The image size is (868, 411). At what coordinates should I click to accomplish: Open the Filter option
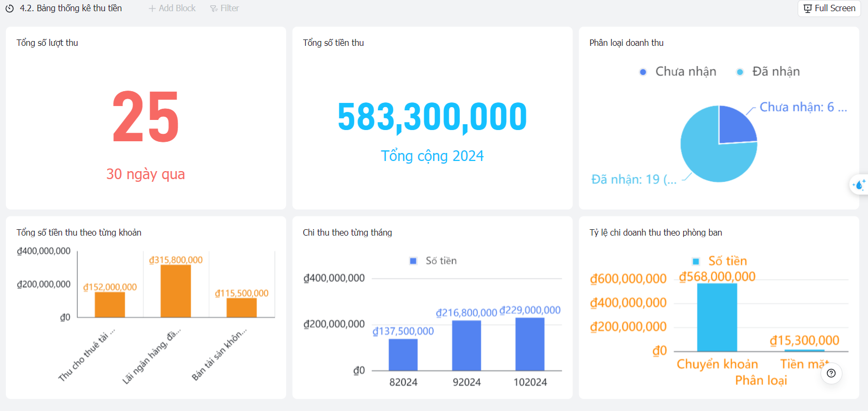click(x=224, y=9)
